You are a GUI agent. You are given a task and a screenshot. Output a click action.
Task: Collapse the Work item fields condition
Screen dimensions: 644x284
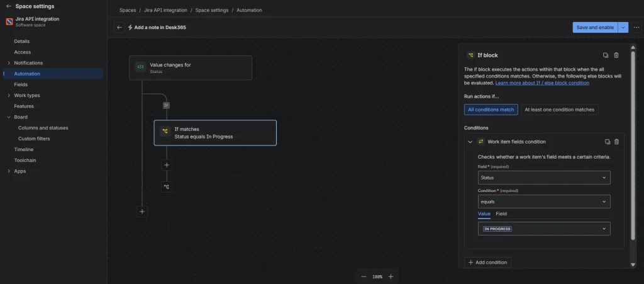tap(470, 142)
